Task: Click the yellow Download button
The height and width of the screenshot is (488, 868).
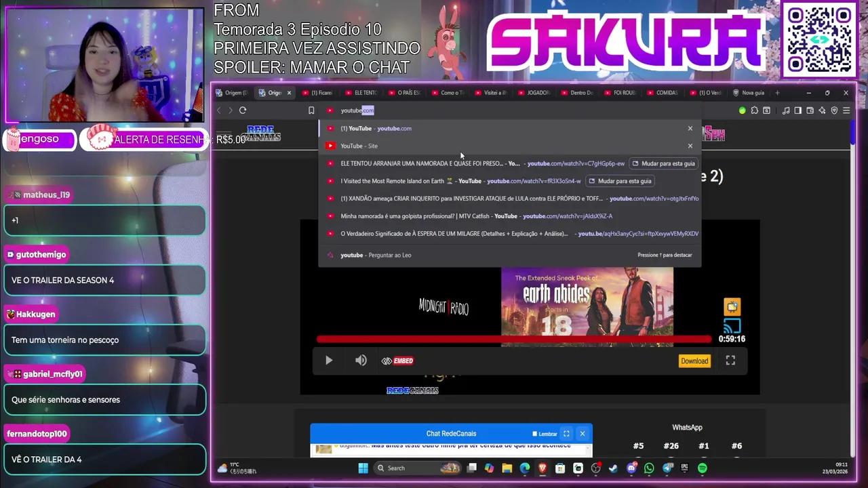Action: click(694, 361)
